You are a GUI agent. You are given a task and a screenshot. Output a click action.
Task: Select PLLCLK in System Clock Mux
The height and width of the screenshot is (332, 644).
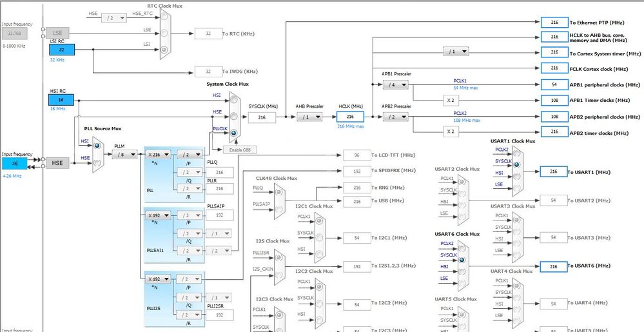(x=234, y=133)
